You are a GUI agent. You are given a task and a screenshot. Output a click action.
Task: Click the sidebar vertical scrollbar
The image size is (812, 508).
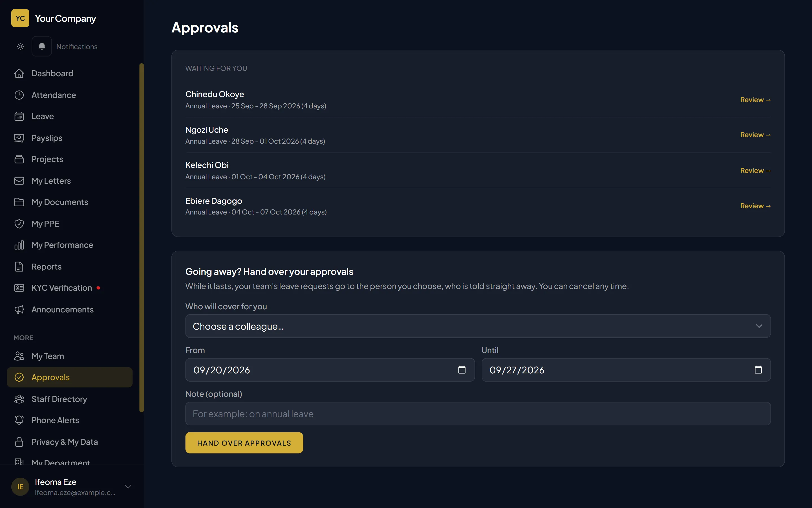[142, 238]
